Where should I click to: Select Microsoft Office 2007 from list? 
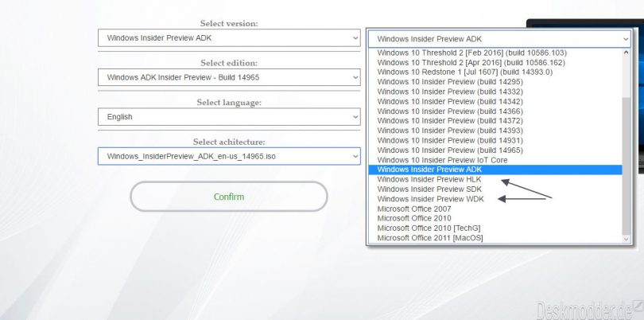click(x=414, y=209)
